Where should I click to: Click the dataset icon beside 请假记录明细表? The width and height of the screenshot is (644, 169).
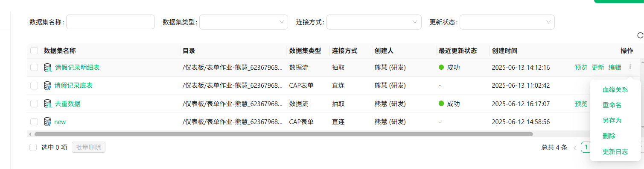[x=48, y=68]
